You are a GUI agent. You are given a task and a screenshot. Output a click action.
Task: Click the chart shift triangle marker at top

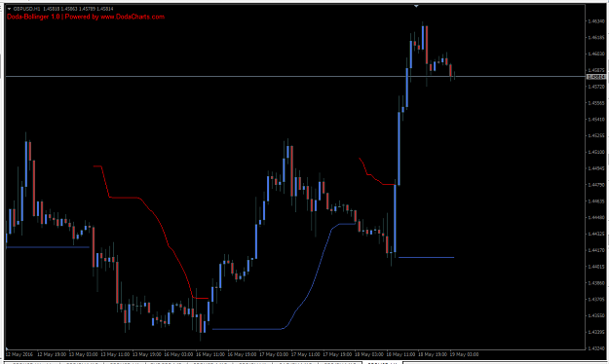pyautogui.click(x=416, y=6)
